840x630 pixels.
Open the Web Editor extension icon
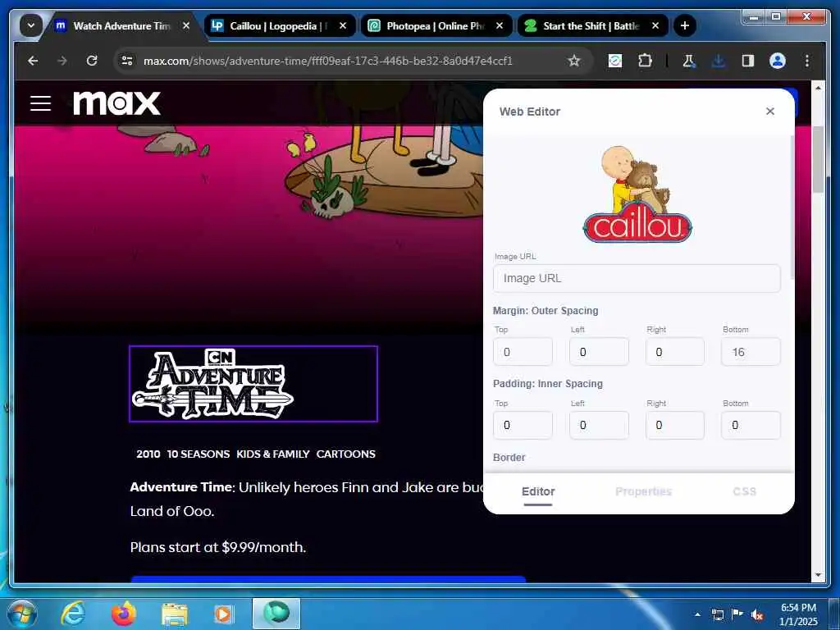click(615, 61)
